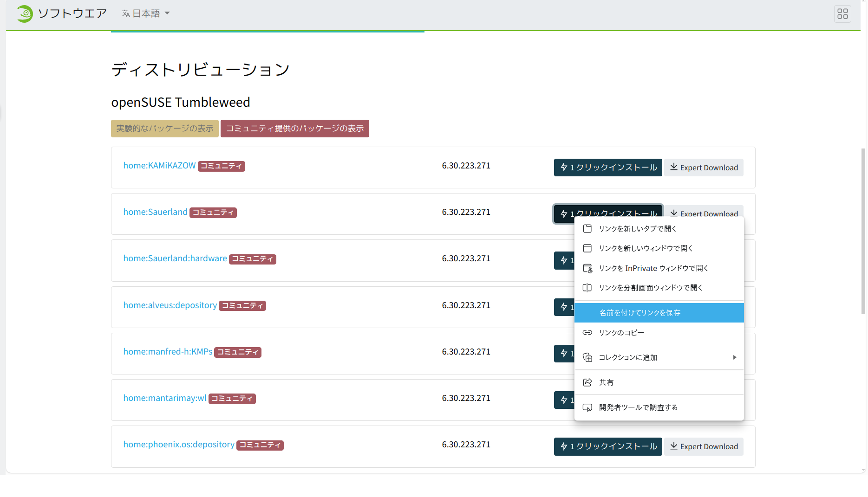Viewport: 868px width, 497px height.
Task: Click the InPrivate window icon in context menu
Action: (587, 268)
